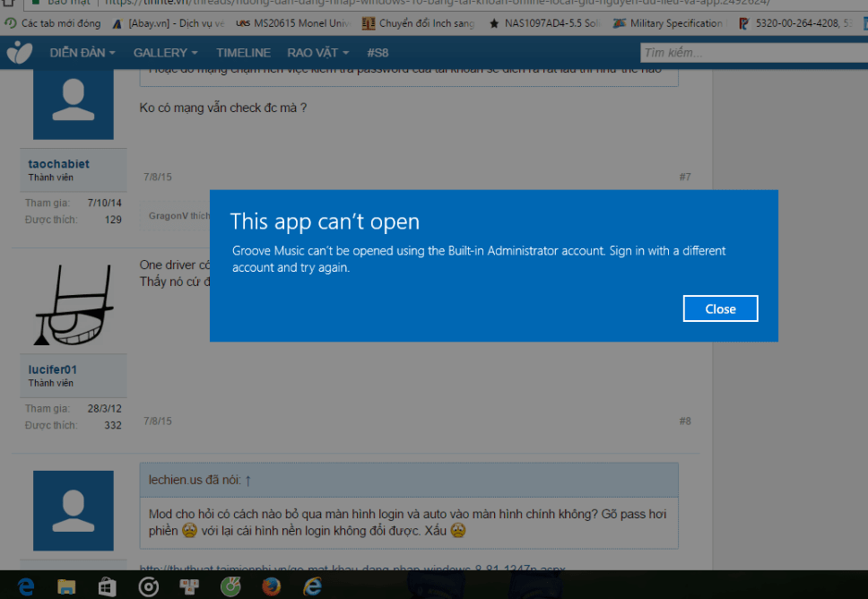The height and width of the screenshot is (599, 868).
Task: Open the 'Chuyển đổi Inch sang' bookmark
Action: tap(419, 23)
